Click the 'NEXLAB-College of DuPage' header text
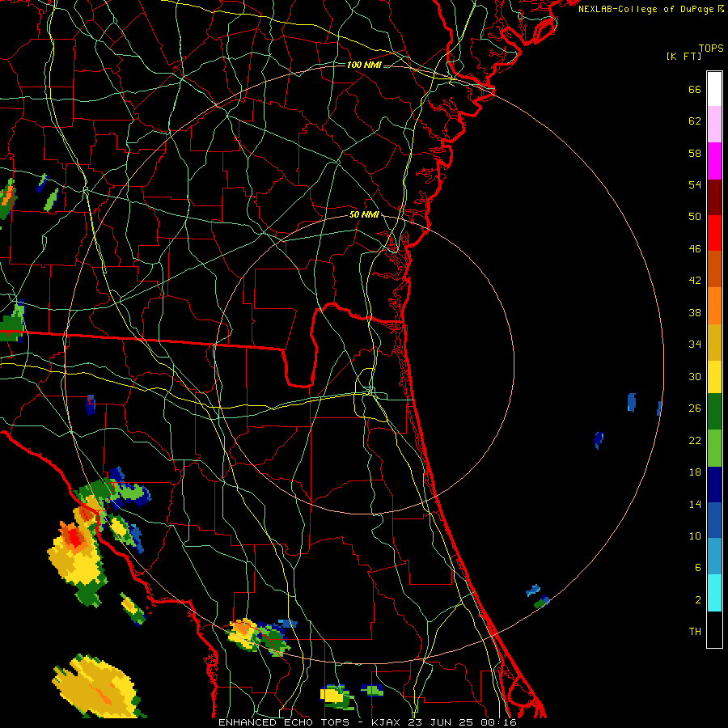Image resolution: width=728 pixels, height=728 pixels. [645, 9]
